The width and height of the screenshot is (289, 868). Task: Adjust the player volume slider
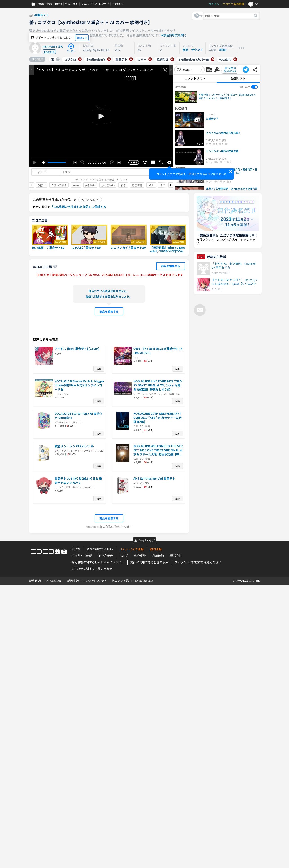(x=56, y=162)
